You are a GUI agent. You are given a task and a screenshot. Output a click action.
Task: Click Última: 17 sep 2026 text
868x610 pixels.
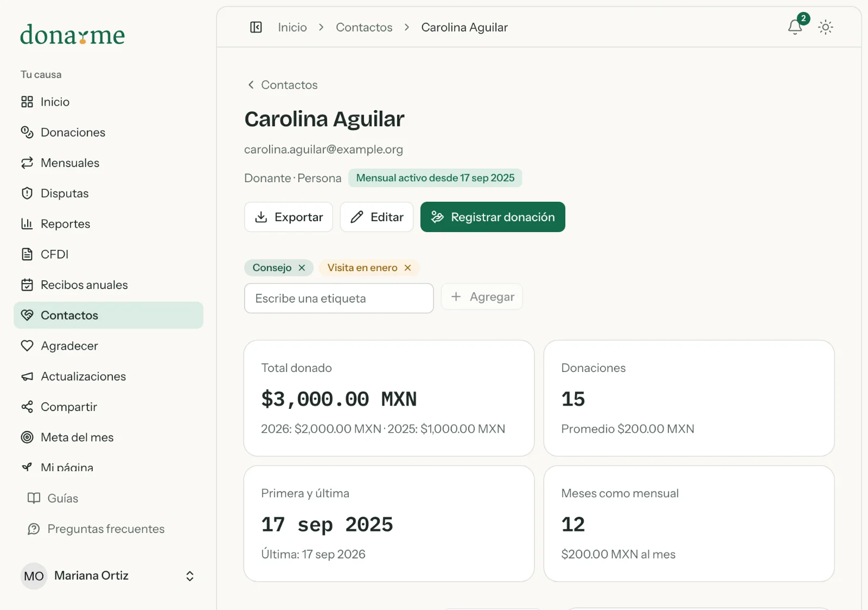pos(313,554)
